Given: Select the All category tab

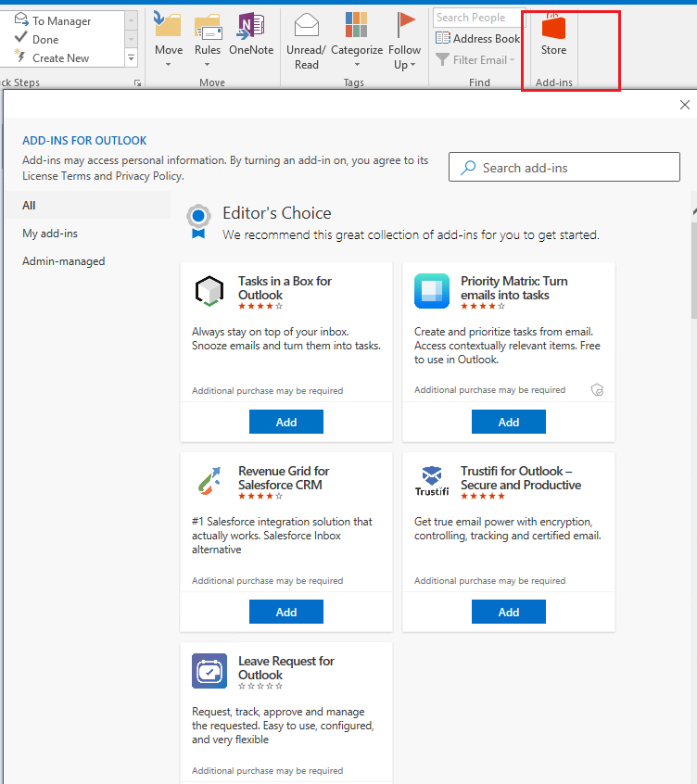Looking at the screenshot, I should 87,206.
